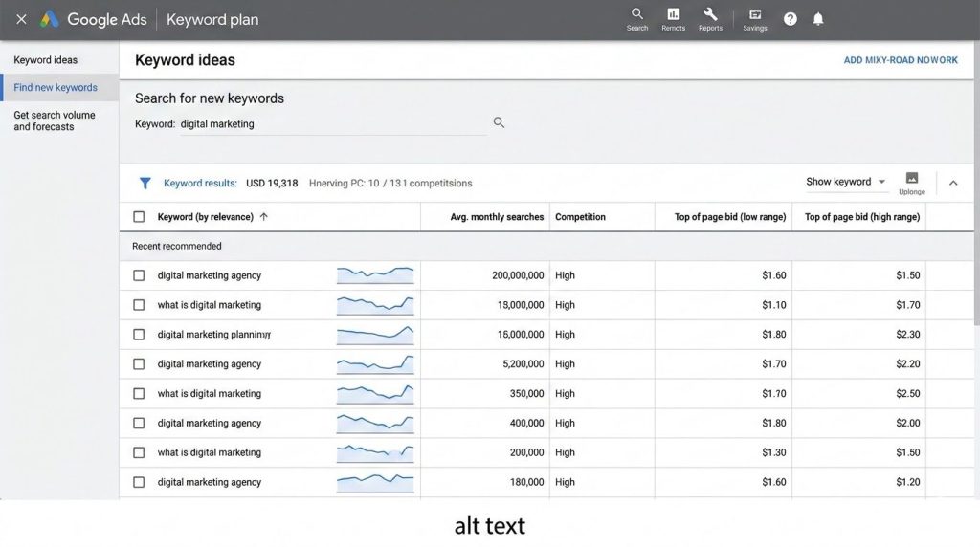Open the Savings icon in top toolbar
The height and width of the screenshot is (547, 980).
click(x=754, y=19)
